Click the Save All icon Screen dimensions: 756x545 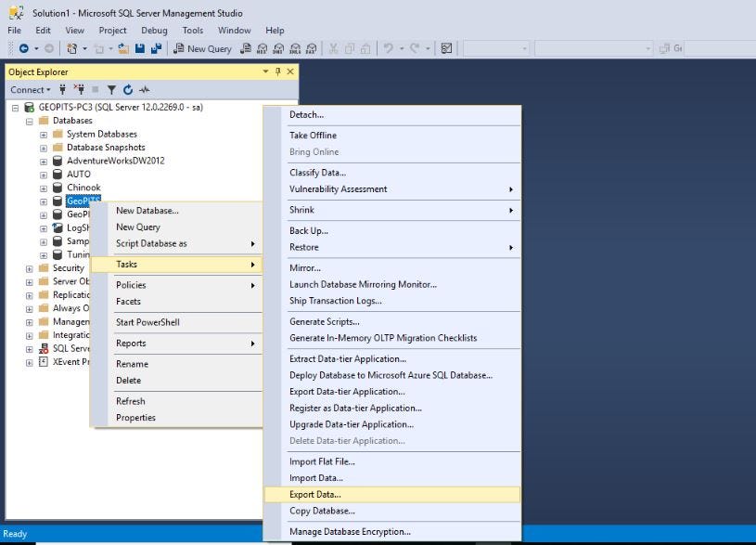(x=156, y=48)
